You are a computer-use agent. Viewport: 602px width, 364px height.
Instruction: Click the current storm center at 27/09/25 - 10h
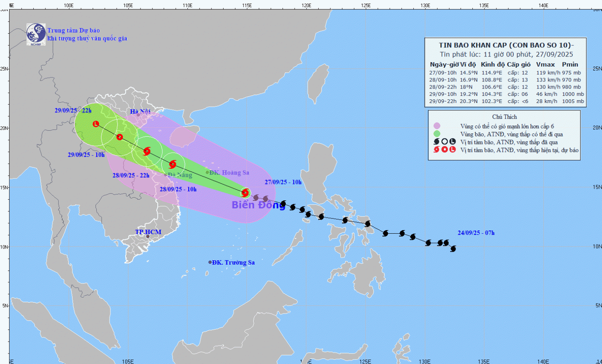pyautogui.click(x=245, y=193)
